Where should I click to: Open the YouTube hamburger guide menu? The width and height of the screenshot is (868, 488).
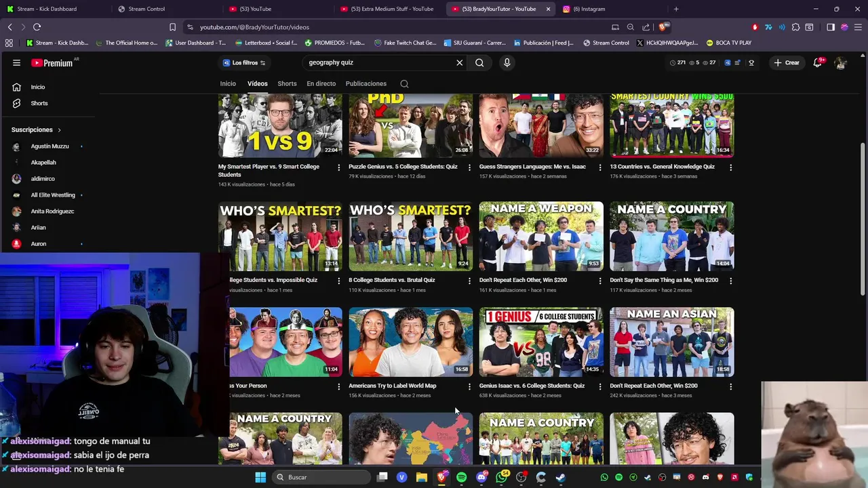click(16, 62)
